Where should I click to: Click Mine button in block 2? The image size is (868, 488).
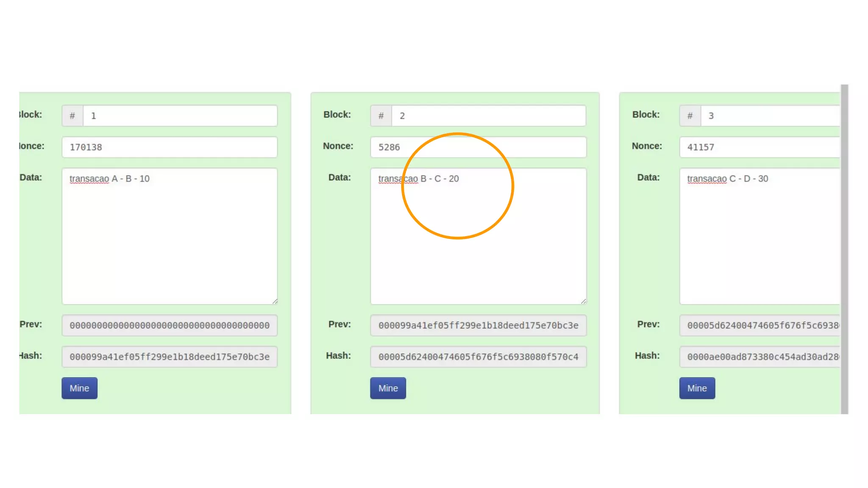tap(388, 388)
